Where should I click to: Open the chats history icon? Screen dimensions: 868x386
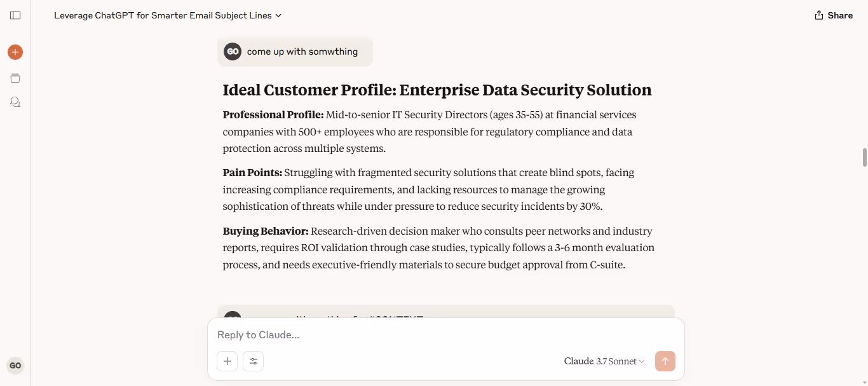point(15,102)
